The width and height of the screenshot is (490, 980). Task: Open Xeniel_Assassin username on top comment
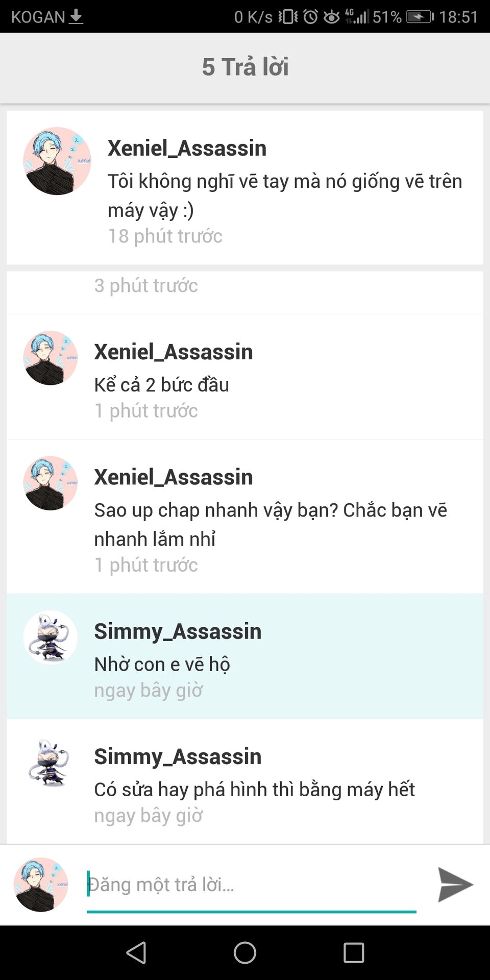coord(187,148)
